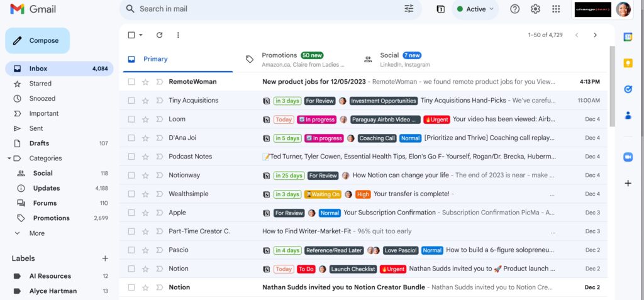Open the Google apps grid icon
The width and height of the screenshot is (644, 300).
pos(556,9)
